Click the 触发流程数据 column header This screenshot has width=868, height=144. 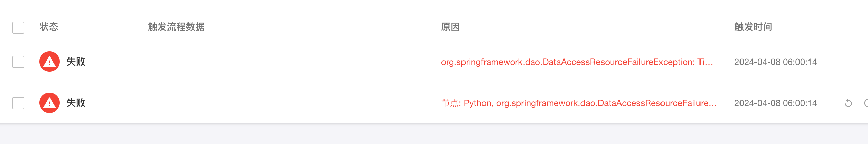coord(176,27)
